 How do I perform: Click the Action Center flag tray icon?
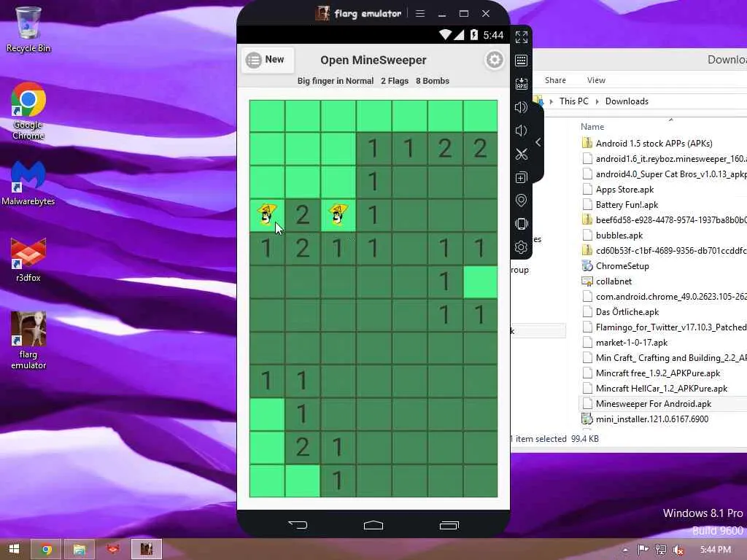tap(643, 550)
